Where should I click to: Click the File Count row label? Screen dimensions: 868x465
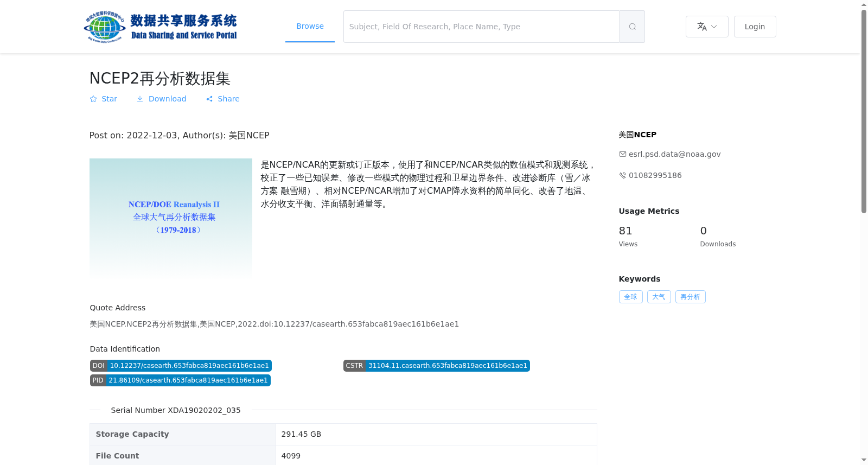tap(117, 456)
